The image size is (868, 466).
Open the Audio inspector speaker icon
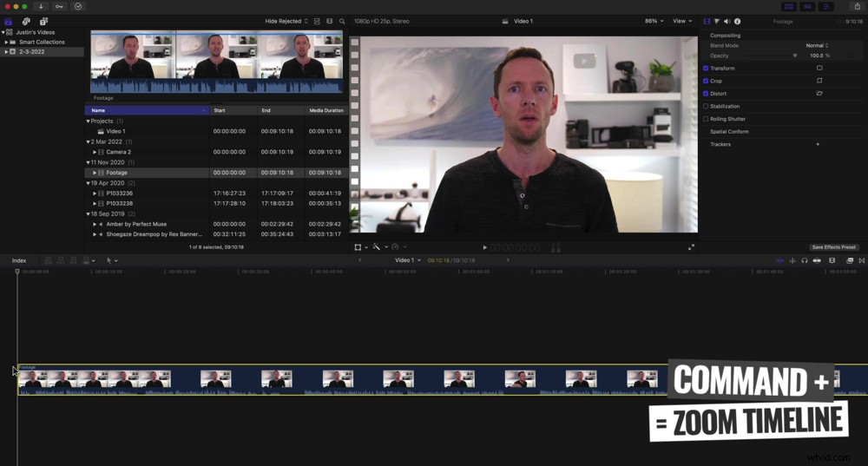pyautogui.click(x=727, y=21)
